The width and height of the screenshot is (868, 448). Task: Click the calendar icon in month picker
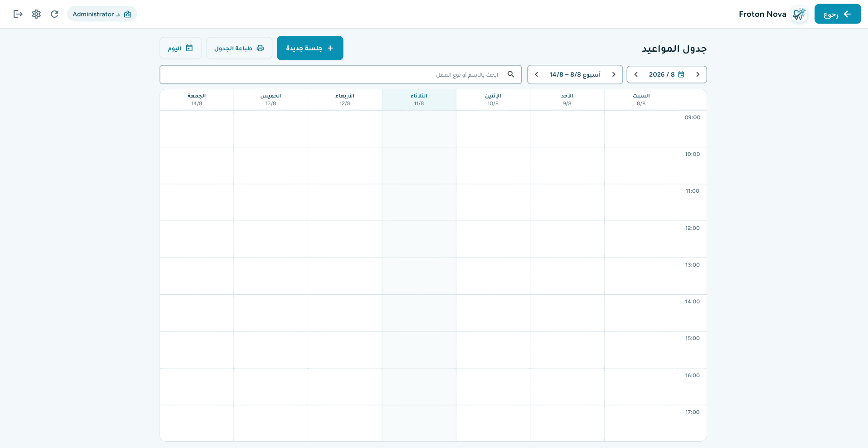(681, 74)
